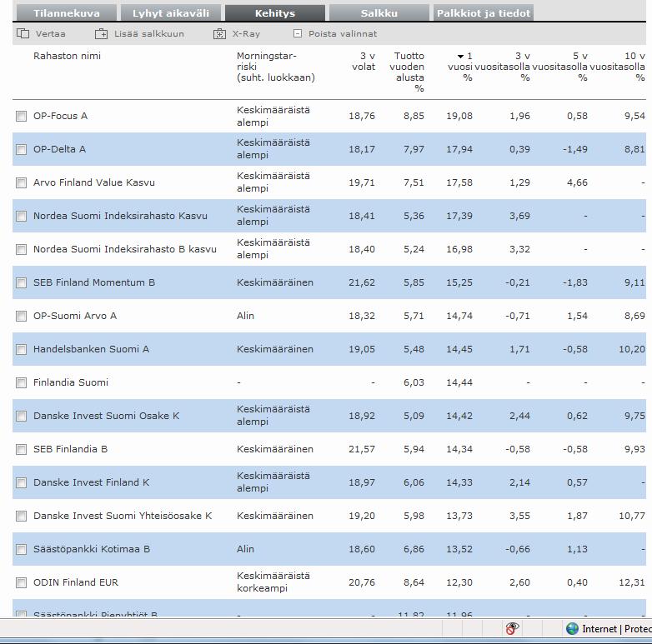Sort by 3 v vuositasolla % header

(x=502, y=67)
